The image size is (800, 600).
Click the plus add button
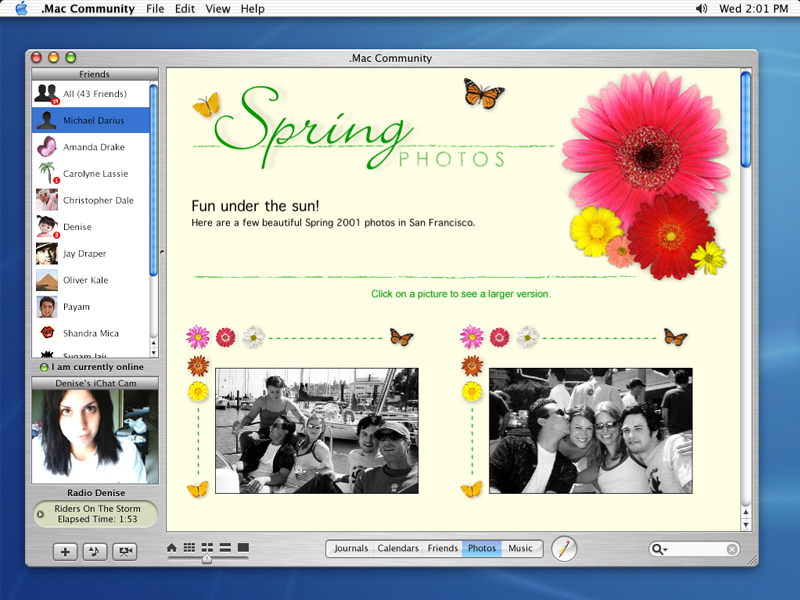coord(65,552)
